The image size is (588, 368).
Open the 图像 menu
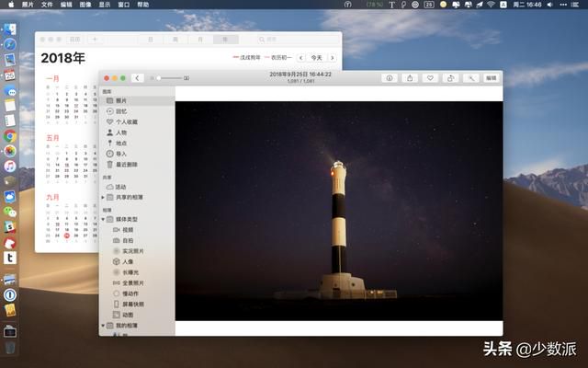pos(85,5)
